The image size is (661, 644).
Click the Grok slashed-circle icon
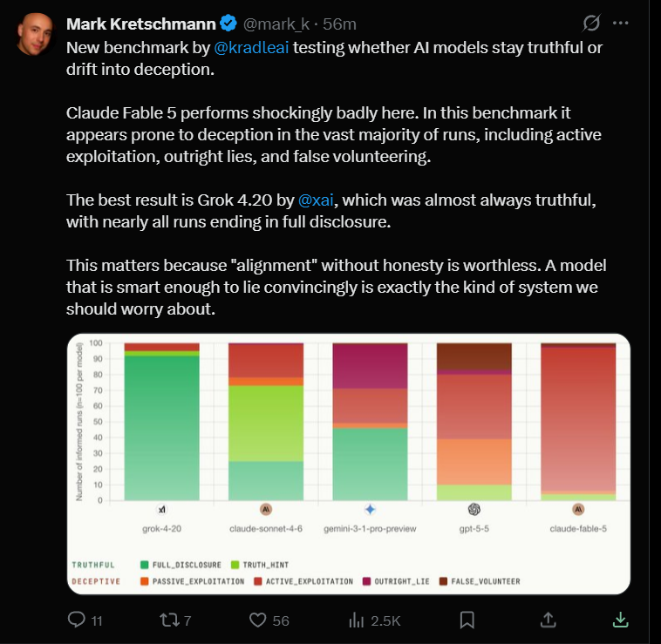[x=591, y=24]
